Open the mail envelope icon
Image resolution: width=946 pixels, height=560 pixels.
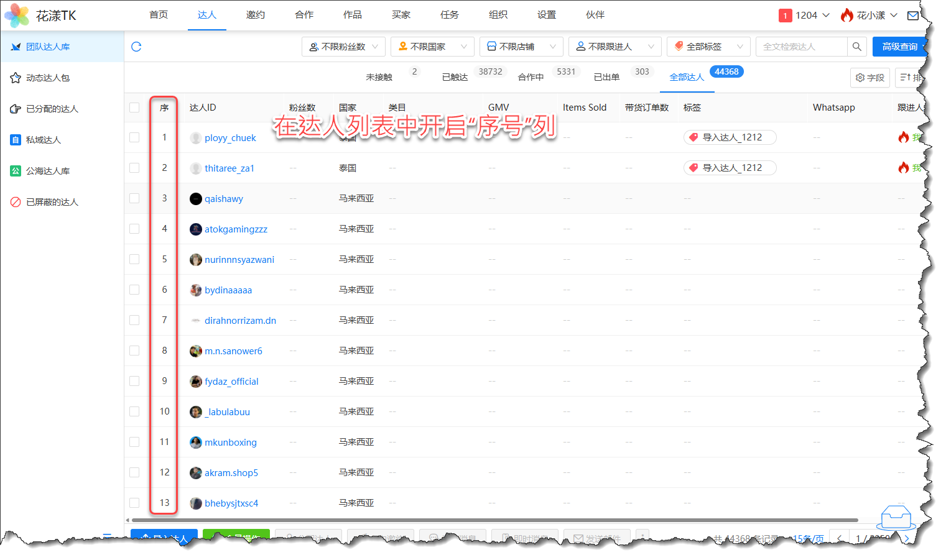tap(912, 16)
